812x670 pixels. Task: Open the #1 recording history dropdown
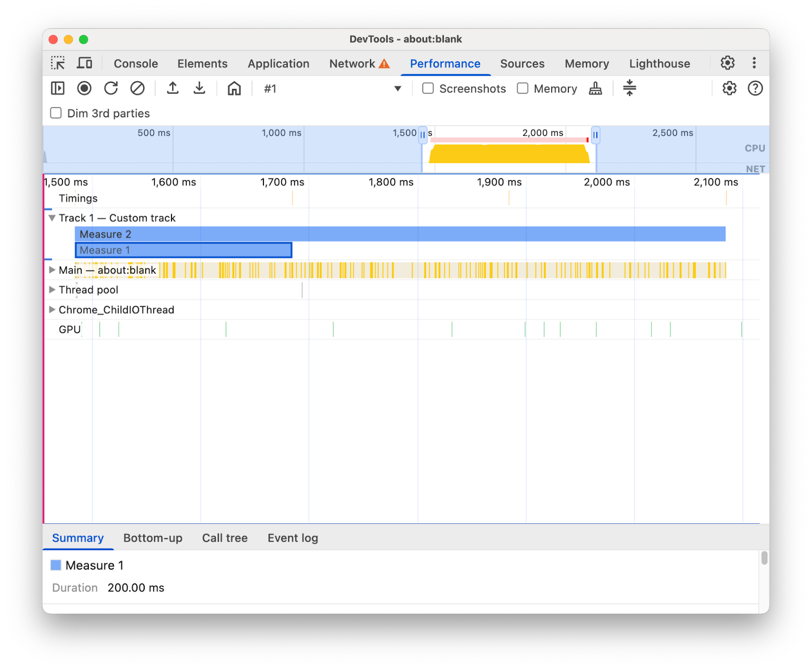coord(398,88)
